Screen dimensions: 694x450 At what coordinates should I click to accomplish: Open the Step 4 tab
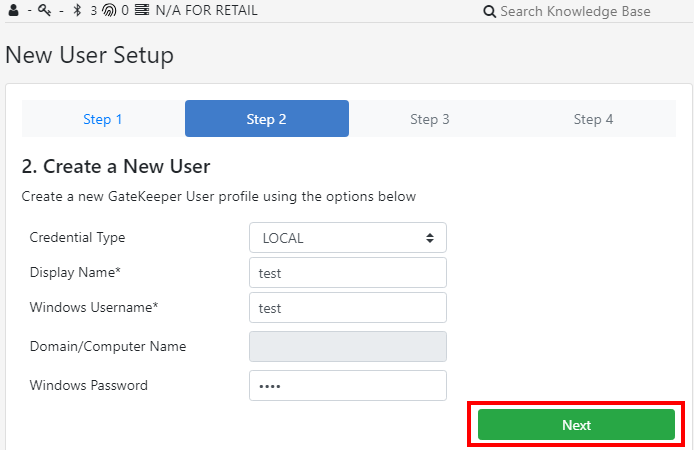(593, 119)
